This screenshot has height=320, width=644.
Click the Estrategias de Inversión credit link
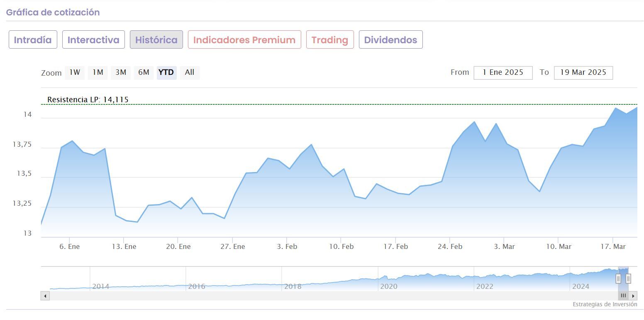click(605, 304)
